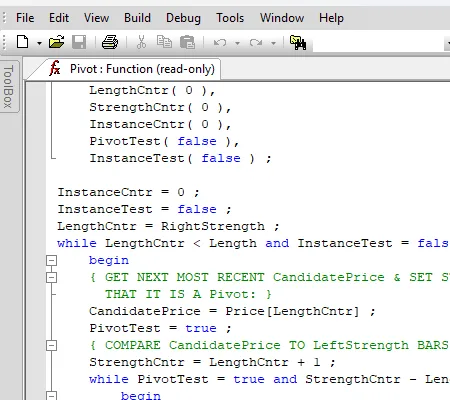Click the Cut scissors icon
Screen dimensions: 450x400
tap(141, 42)
